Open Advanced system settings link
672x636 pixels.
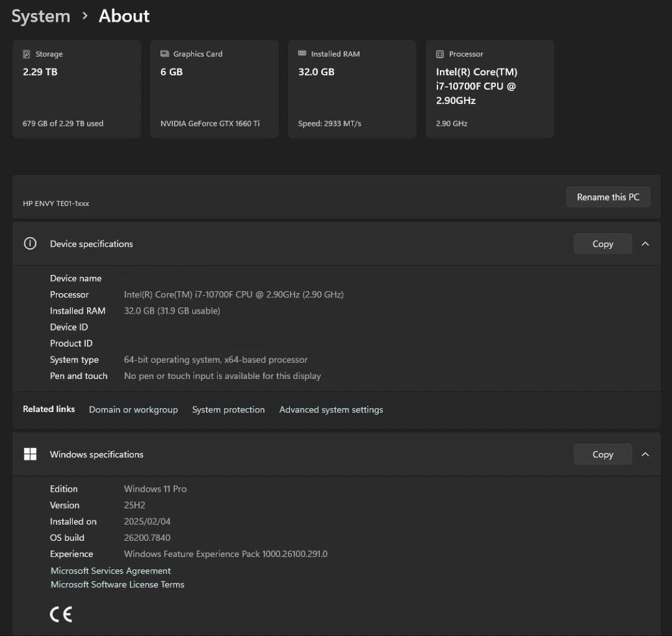(331, 409)
